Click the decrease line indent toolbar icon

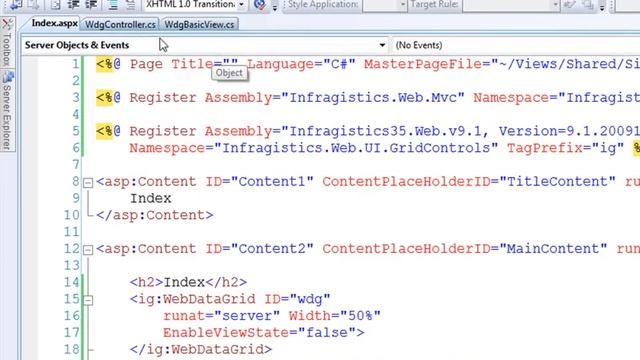(x=73, y=4)
